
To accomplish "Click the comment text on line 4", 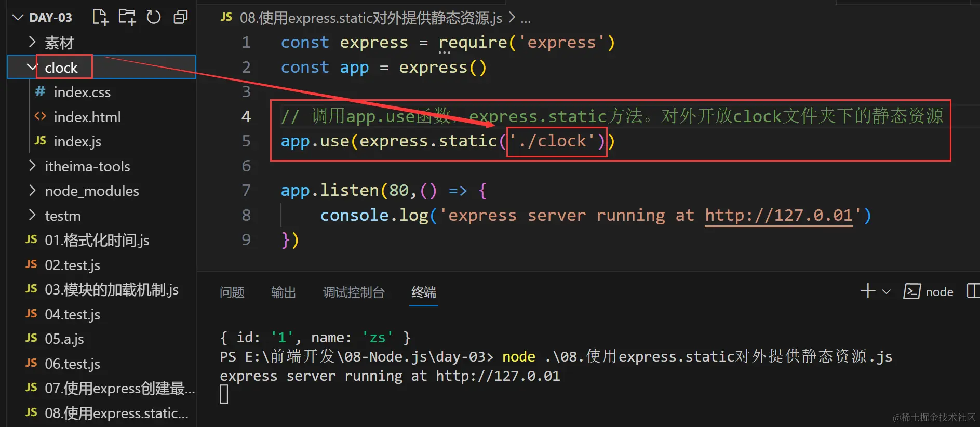I will [612, 116].
